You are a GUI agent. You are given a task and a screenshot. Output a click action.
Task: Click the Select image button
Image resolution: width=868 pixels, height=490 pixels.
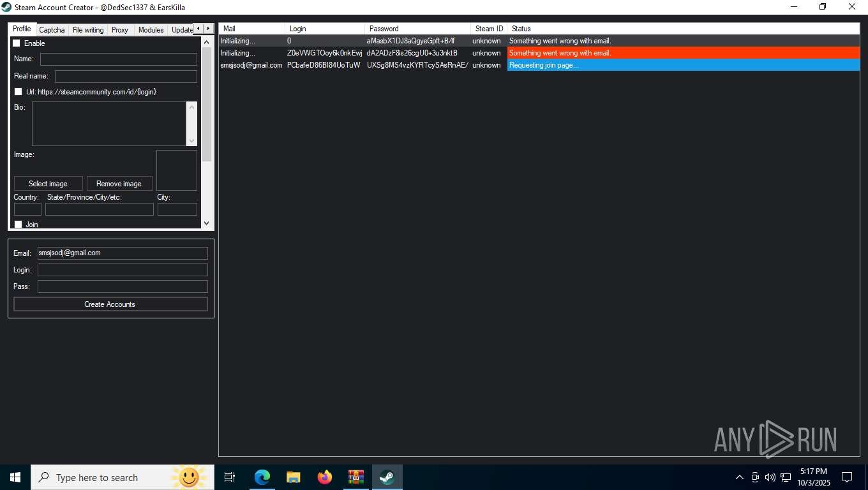(48, 184)
